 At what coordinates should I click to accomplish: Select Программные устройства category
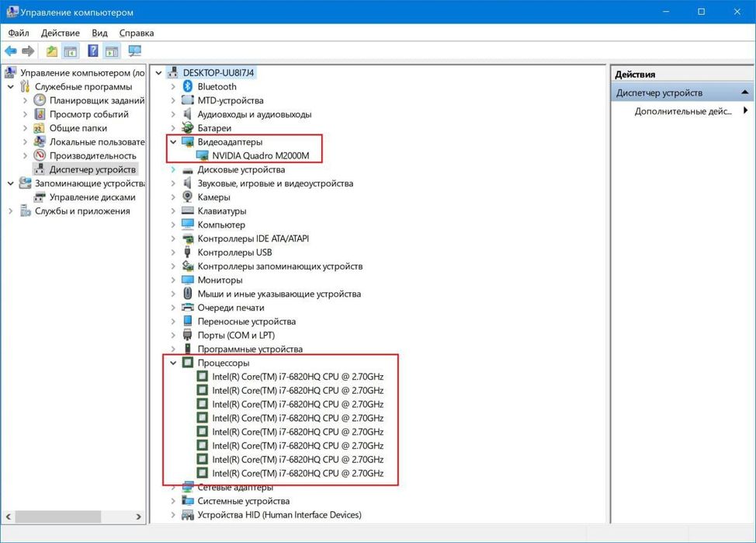pos(250,349)
